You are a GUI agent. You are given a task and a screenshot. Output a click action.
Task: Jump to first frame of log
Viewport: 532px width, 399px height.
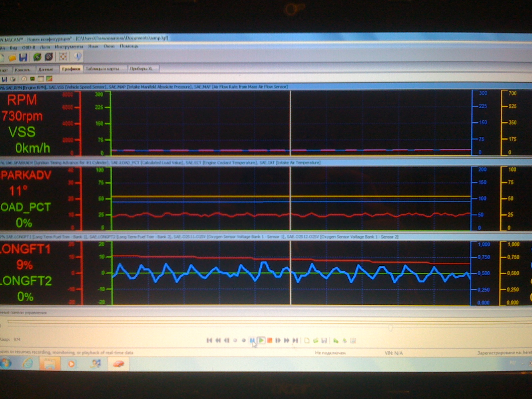pos(209,340)
